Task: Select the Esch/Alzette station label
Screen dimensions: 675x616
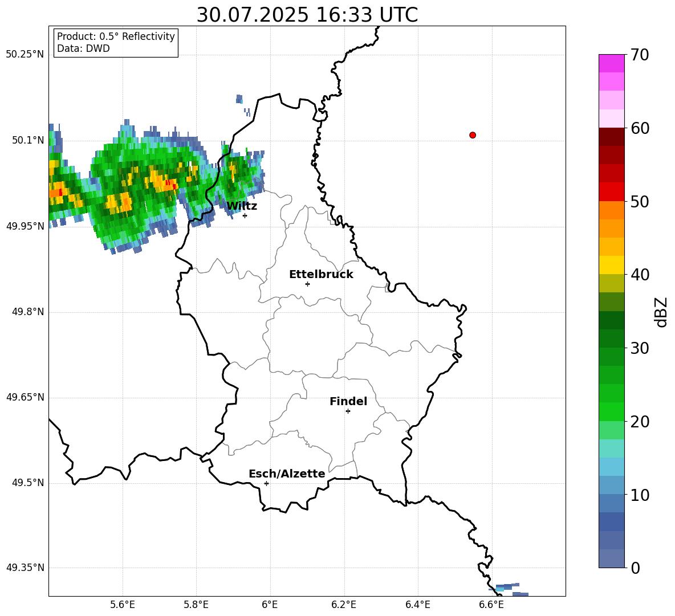Action: [287, 474]
